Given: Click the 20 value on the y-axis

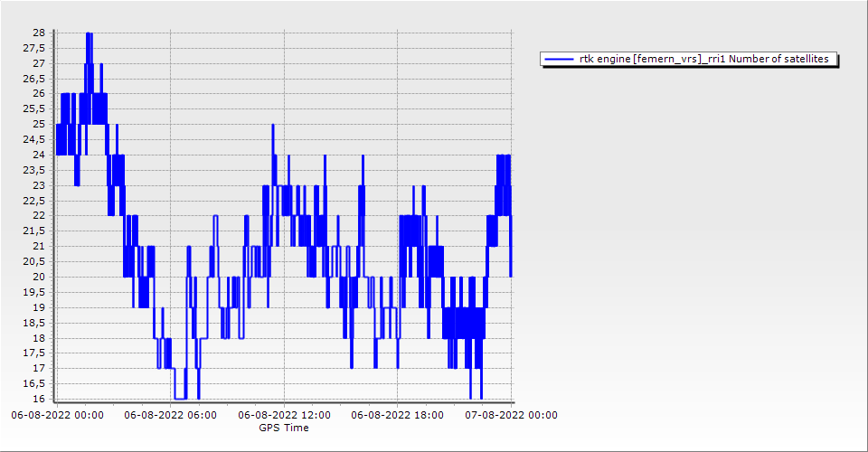Looking at the screenshot, I should click(x=39, y=277).
